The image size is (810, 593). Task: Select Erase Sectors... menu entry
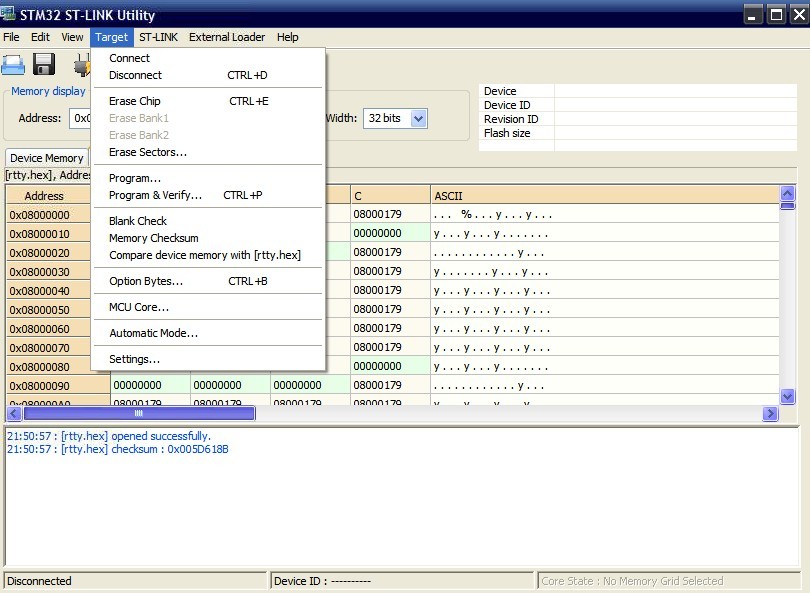208,152
